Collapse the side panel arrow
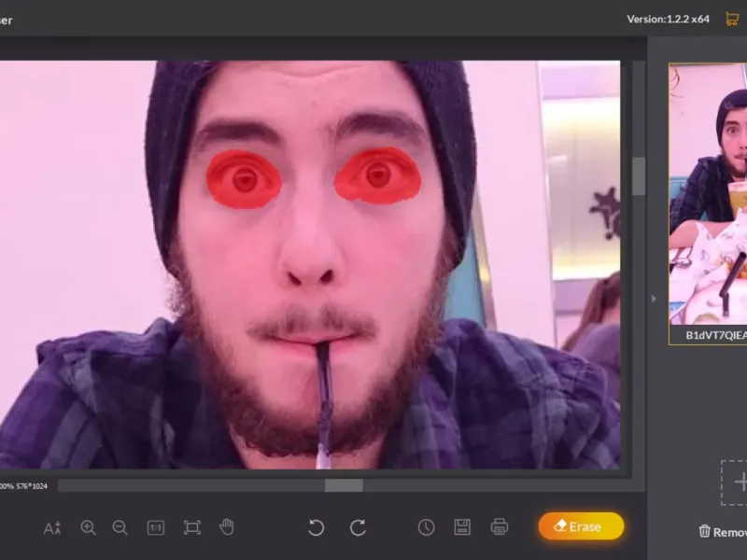The height and width of the screenshot is (560, 747). pos(654,299)
